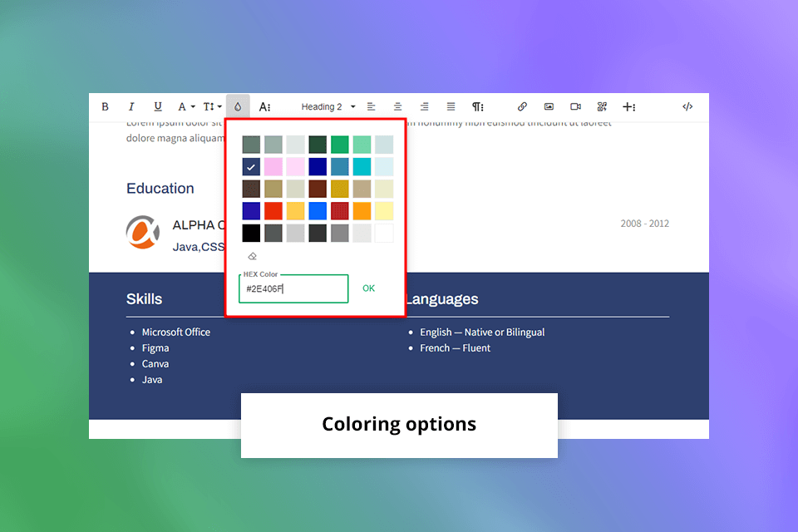Screen dimensions: 798x532
Task: Pick the mustard yellow swatch
Action: click(340, 189)
